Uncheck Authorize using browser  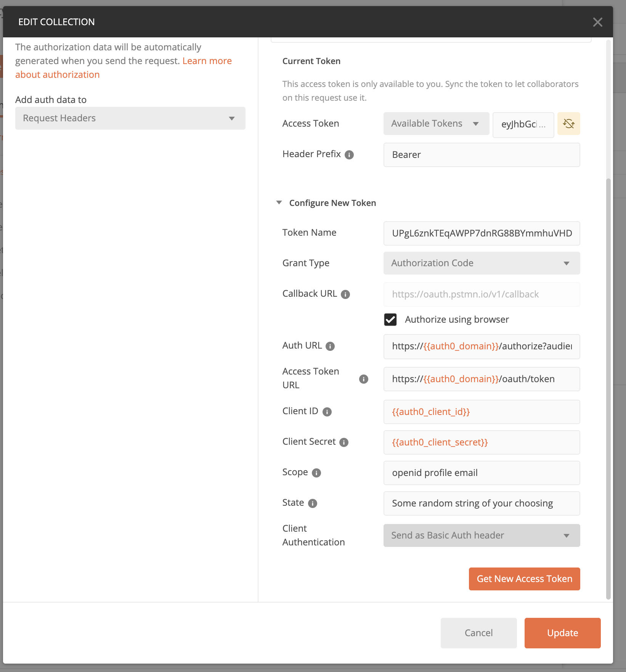tap(390, 320)
